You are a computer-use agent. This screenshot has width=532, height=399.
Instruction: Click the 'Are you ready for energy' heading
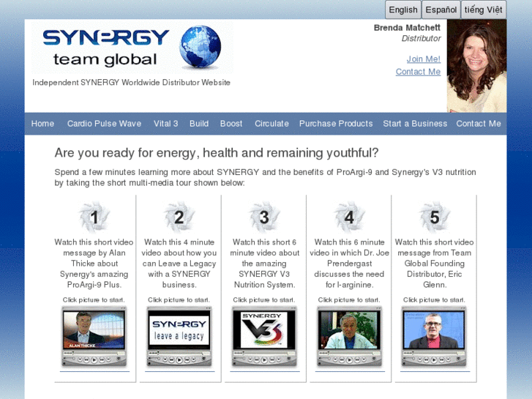tap(217, 153)
